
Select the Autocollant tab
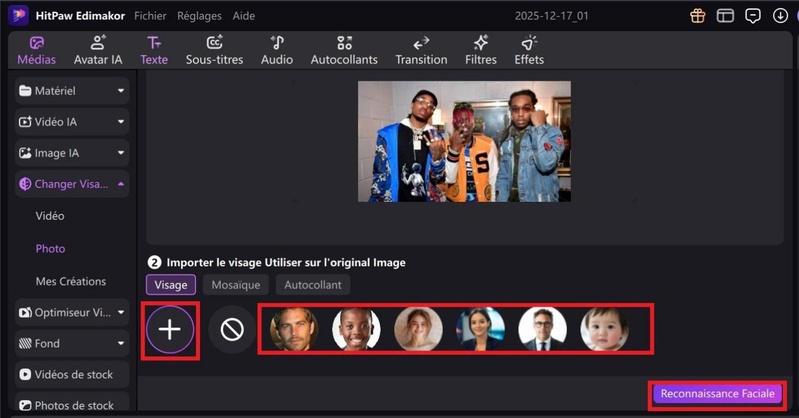point(313,285)
